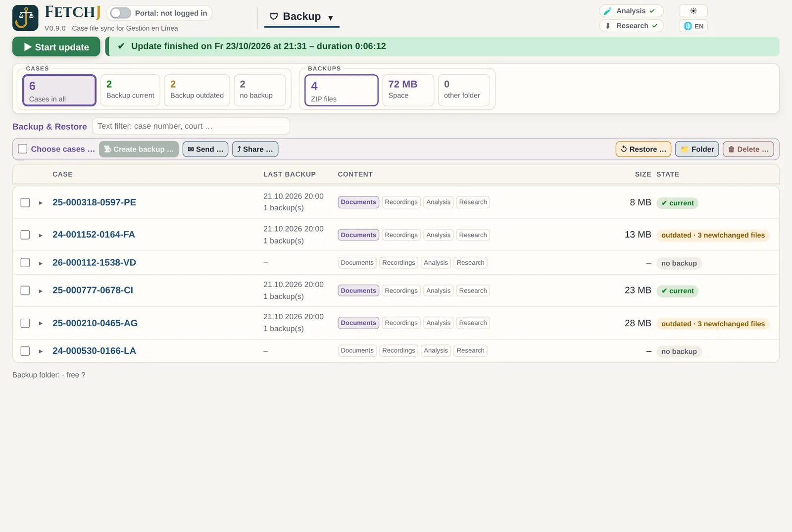Expand case 25-000210-0465-AG row

pyautogui.click(x=41, y=324)
